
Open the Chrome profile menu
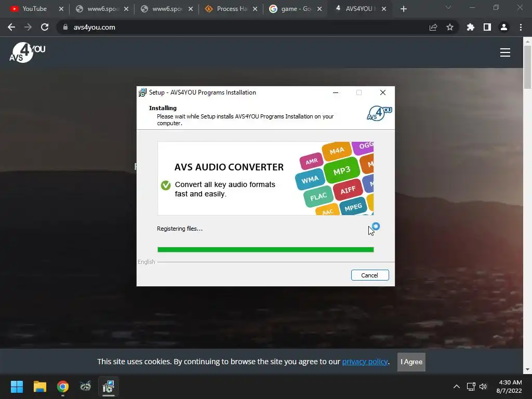(x=504, y=27)
